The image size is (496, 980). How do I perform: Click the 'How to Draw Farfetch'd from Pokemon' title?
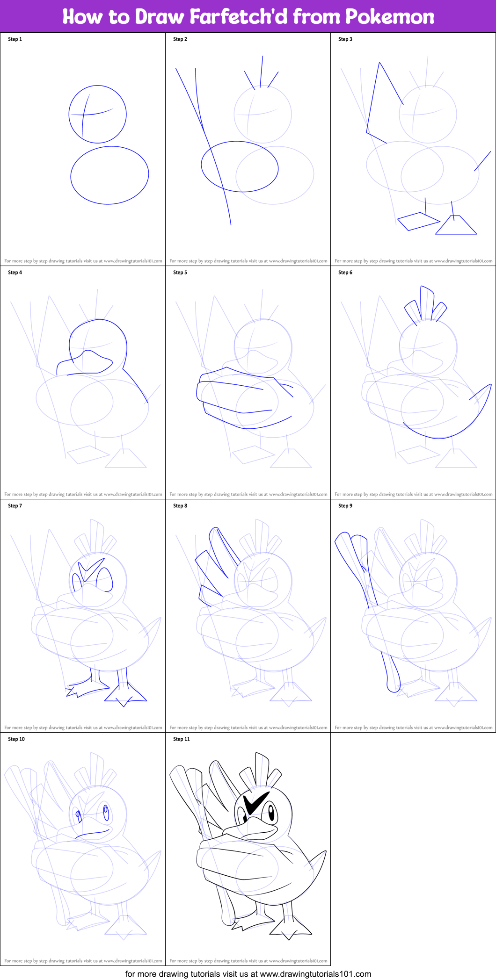coord(248,16)
